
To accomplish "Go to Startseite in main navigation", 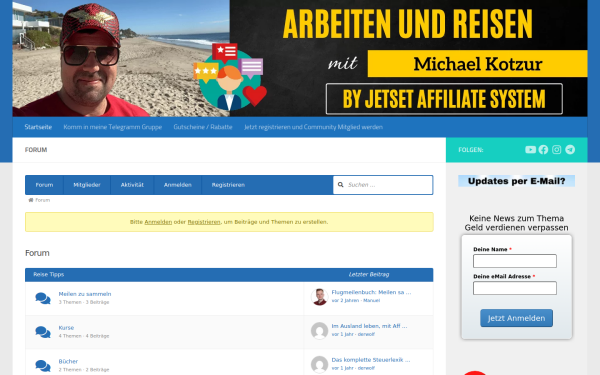I will (38, 127).
